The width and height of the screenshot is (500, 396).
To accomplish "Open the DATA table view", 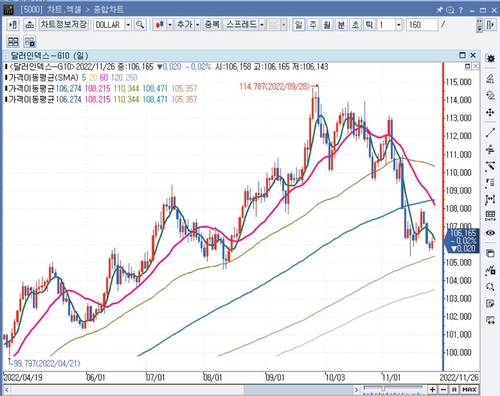I will coord(490,216).
